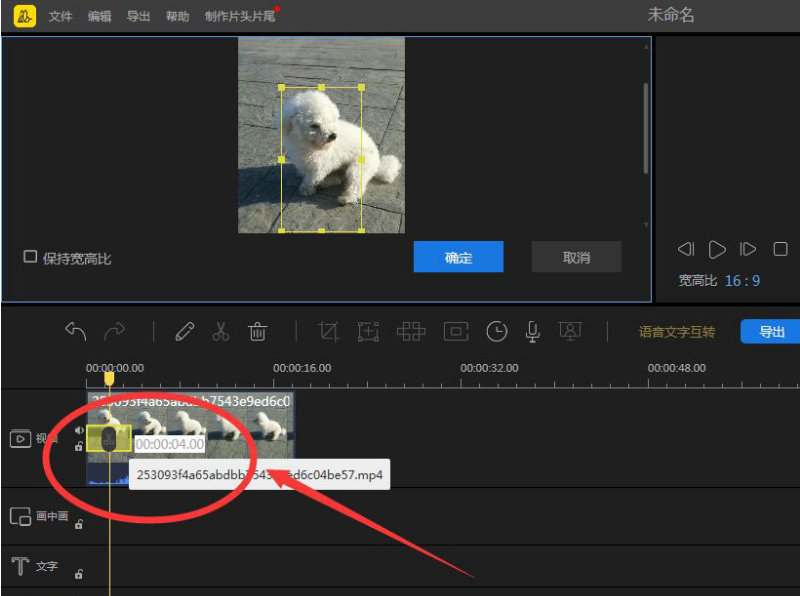Click the Redo arrow icon
Image resolution: width=800 pixels, height=596 pixels.
pyautogui.click(x=115, y=332)
